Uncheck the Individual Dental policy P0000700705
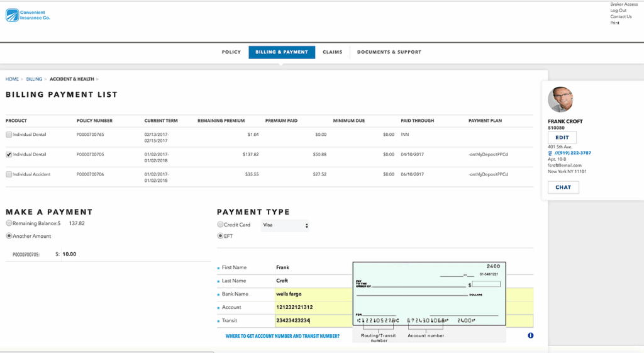The image size is (644, 353). 9,154
